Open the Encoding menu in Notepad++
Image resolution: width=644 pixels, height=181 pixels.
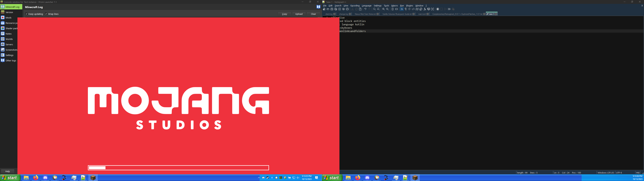[x=355, y=6]
